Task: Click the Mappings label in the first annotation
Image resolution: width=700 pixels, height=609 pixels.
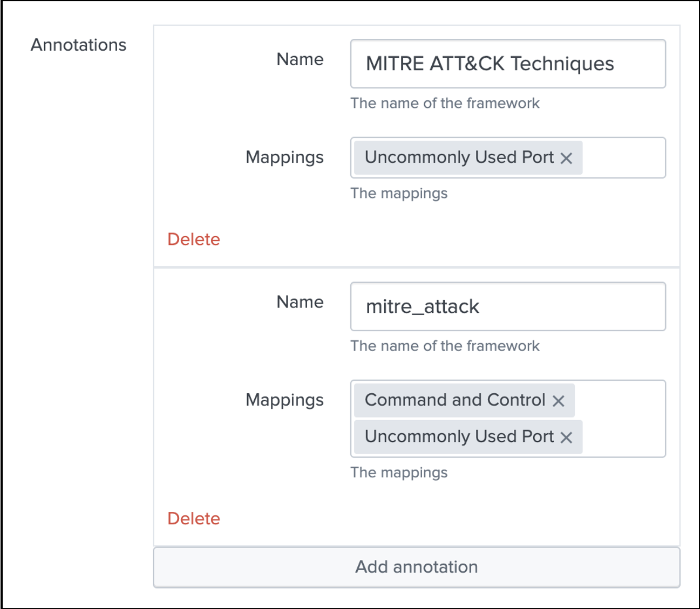Action: (284, 158)
